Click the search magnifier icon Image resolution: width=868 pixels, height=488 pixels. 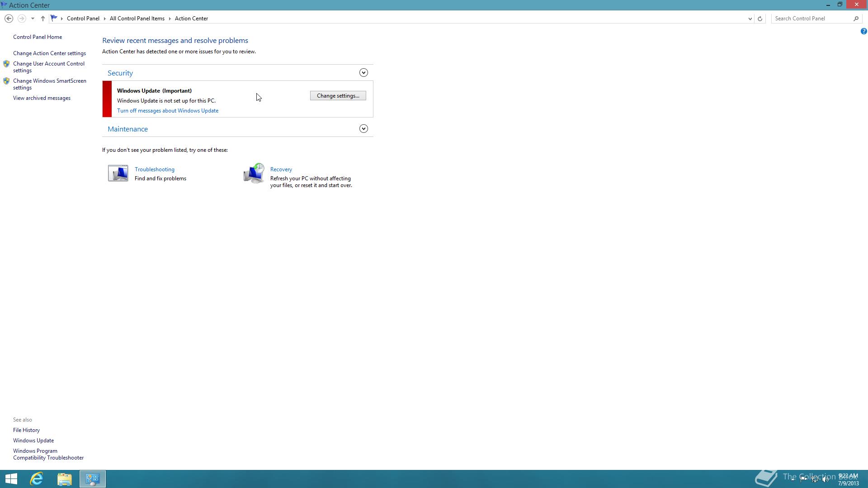(856, 19)
